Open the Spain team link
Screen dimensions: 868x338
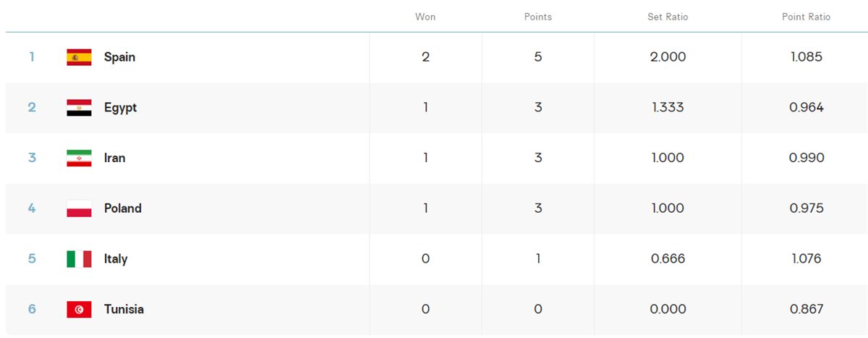tap(119, 57)
